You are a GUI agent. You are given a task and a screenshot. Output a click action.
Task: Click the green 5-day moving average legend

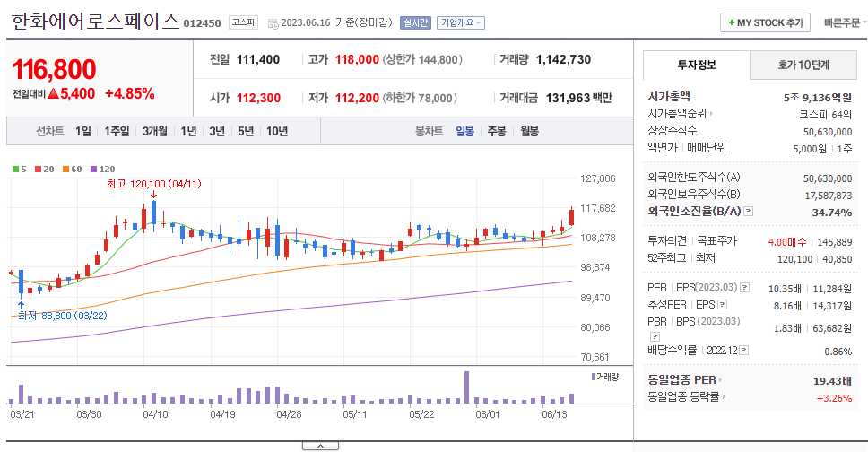(x=20, y=169)
